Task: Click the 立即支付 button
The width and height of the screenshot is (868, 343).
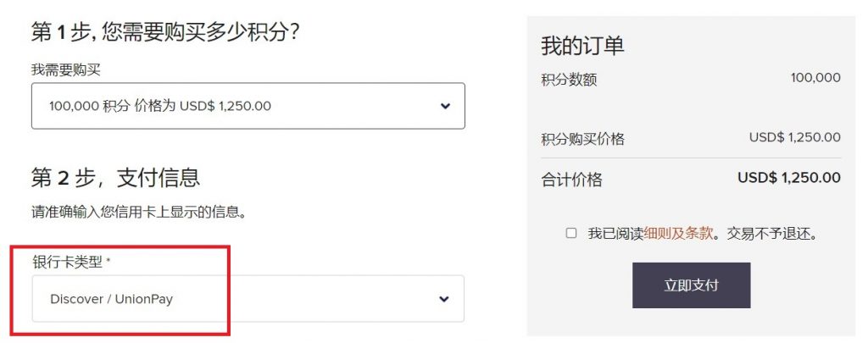Action: 692,285
